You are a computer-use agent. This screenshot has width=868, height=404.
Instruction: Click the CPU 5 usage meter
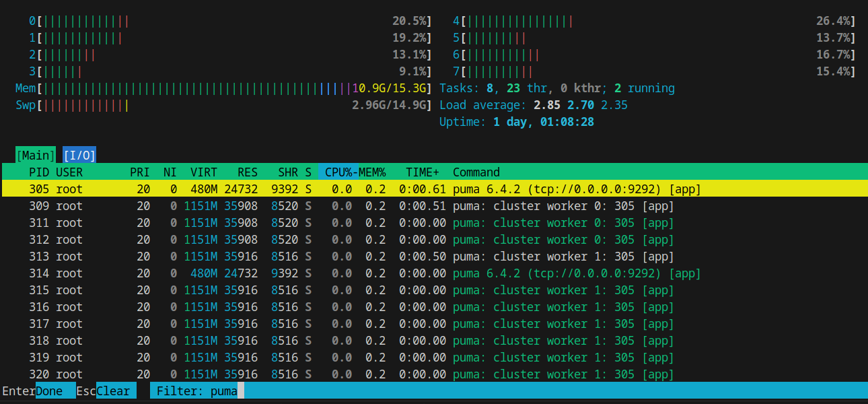655,38
